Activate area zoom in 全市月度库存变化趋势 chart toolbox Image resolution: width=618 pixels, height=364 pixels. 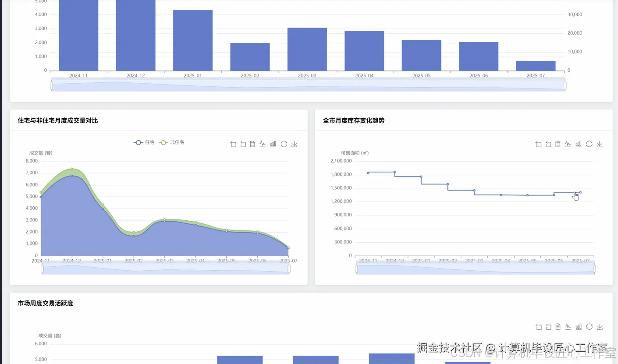pos(539,144)
